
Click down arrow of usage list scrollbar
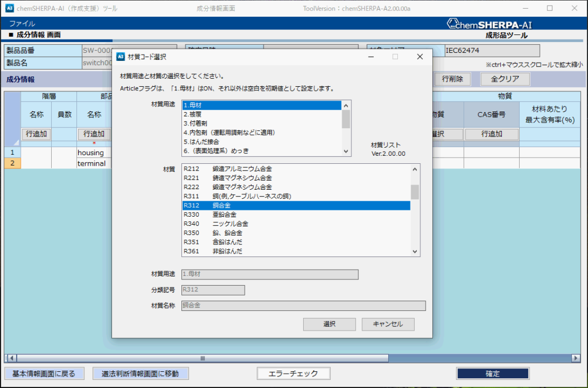346,151
